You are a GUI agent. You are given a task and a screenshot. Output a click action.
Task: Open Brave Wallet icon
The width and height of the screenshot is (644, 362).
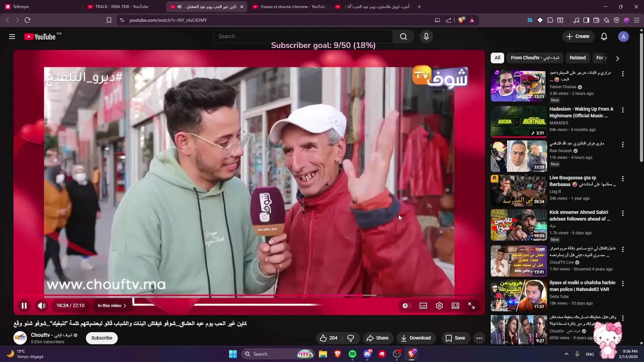click(x=596, y=20)
